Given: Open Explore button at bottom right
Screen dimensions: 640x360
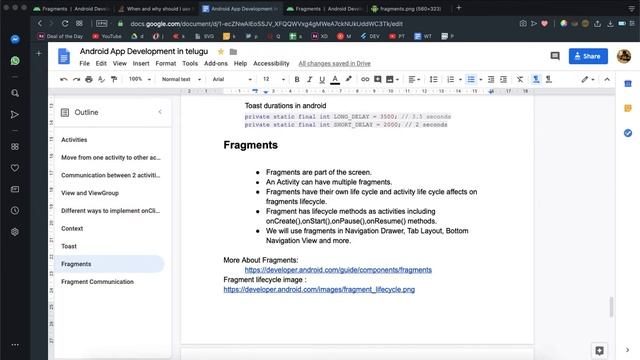Looking at the screenshot, I should (599, 350).
